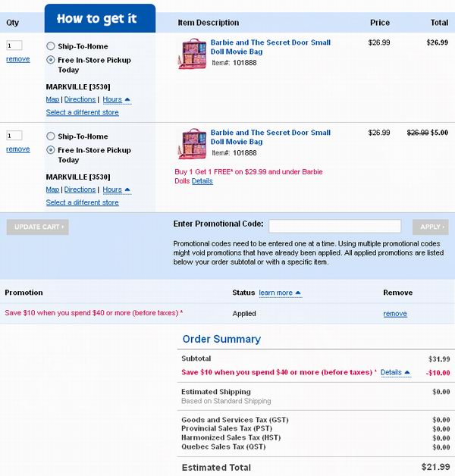
Task: Choose Ship-To-Home for the second item
Action: [x=51, y=136]
